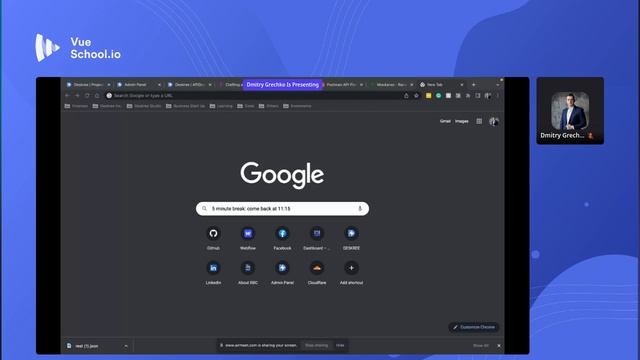
Task: Open the new tab plus button
Action: point(473,84)
